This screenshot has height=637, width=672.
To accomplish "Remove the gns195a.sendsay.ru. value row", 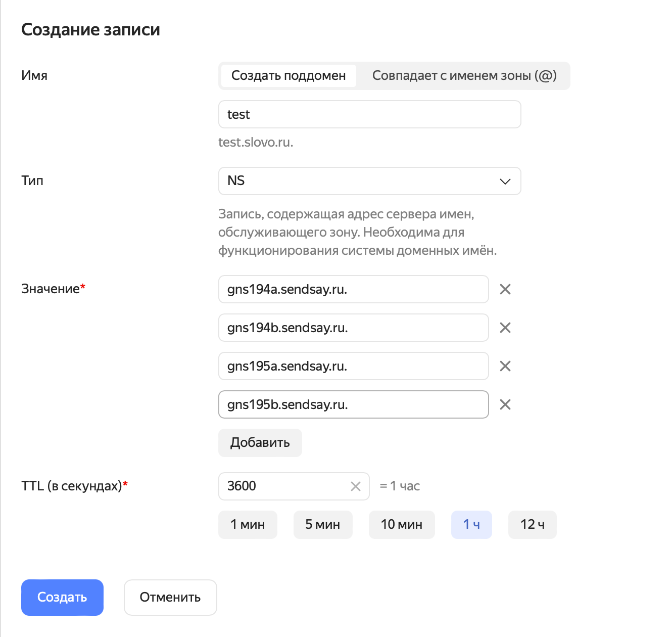I will pos(505,366).
